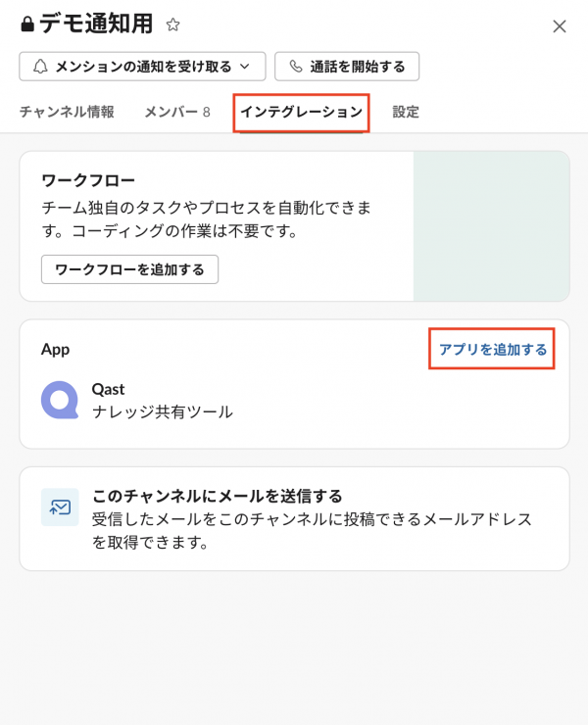This screenshot has height=725, width=588.
Task: Click the アプリを追加する link
Action: [493, 349]
